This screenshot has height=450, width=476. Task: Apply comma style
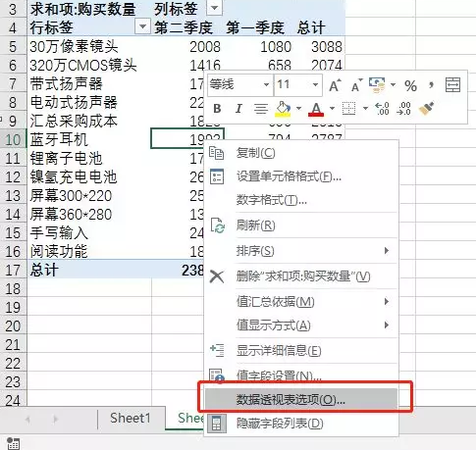pos(432,85)
